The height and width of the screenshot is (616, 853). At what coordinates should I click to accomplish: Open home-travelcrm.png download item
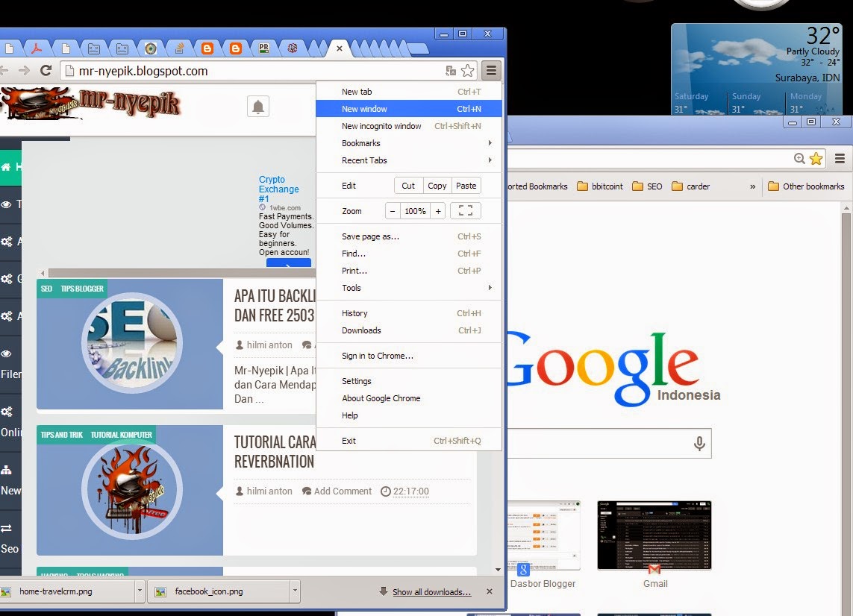[x=66, y=591]
